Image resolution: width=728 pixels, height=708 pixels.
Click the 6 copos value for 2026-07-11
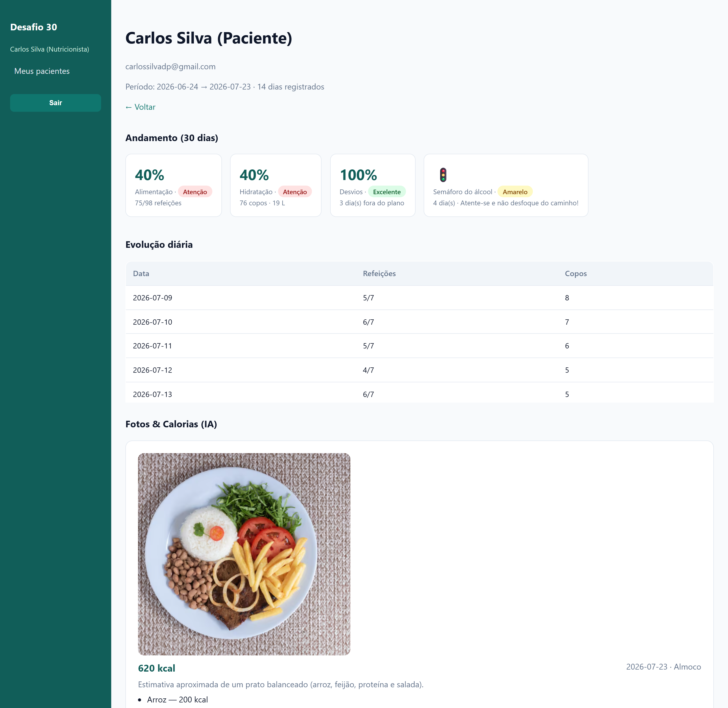click(x=567, y=346)
